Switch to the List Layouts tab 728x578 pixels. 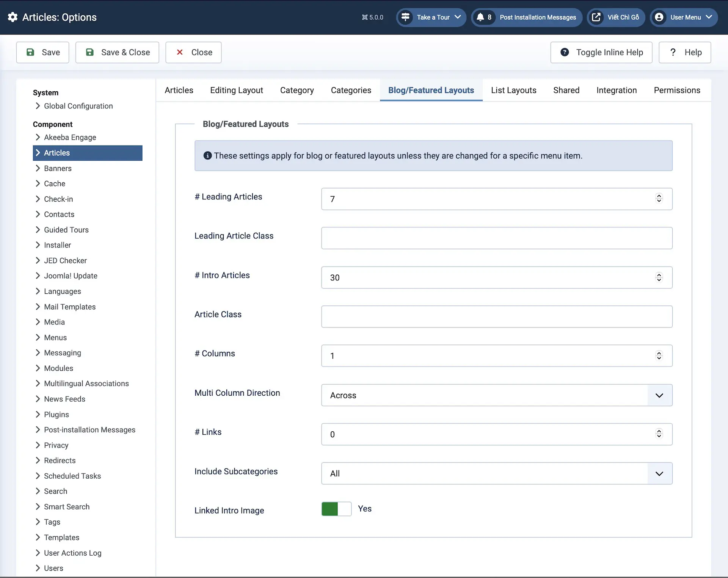pos(513,90)
